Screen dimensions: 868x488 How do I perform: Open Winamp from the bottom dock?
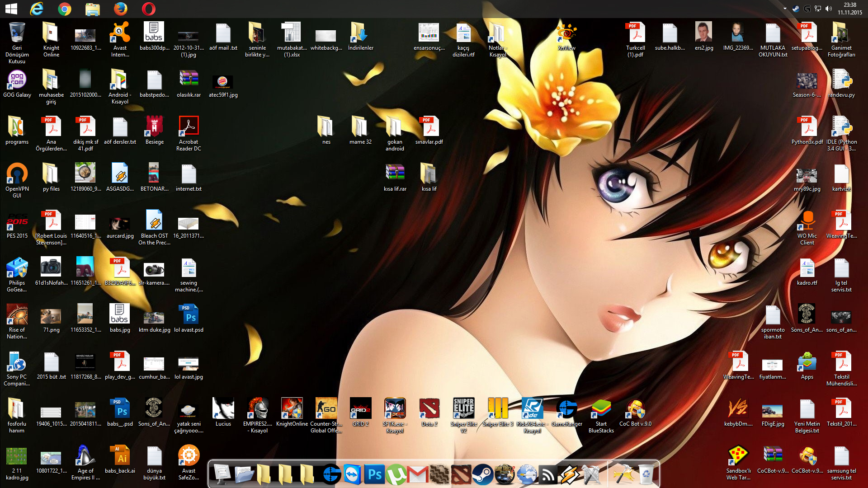(570, 475)
